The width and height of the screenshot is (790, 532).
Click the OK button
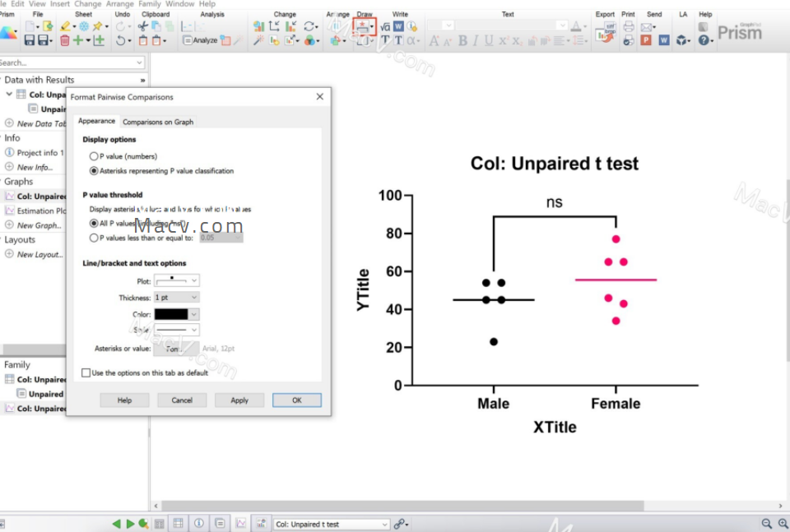coord(297,400)
